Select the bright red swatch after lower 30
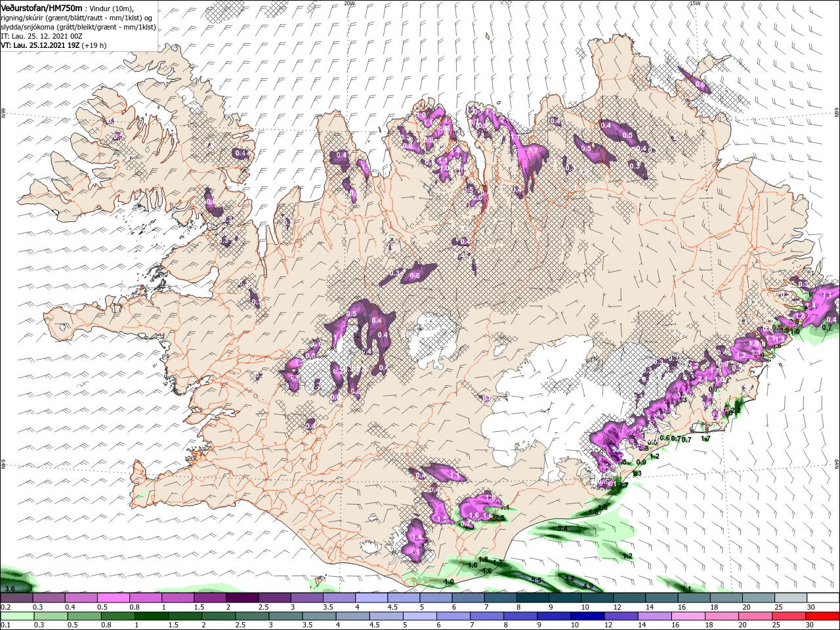Viewport: 840px width, 630px height. (822, 616)
